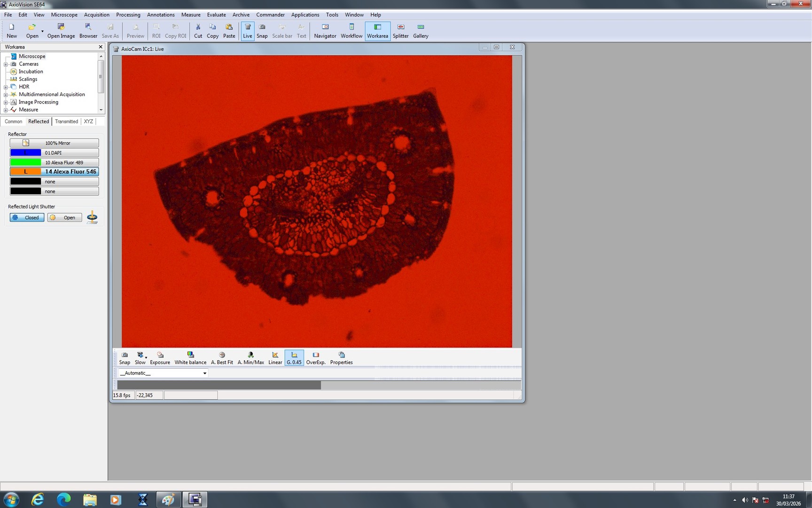Select the 14 Alexa Fluor 546 color swatch
This screenshot has height=508, width=812.
pyautogui.click(x=25, y=172)
